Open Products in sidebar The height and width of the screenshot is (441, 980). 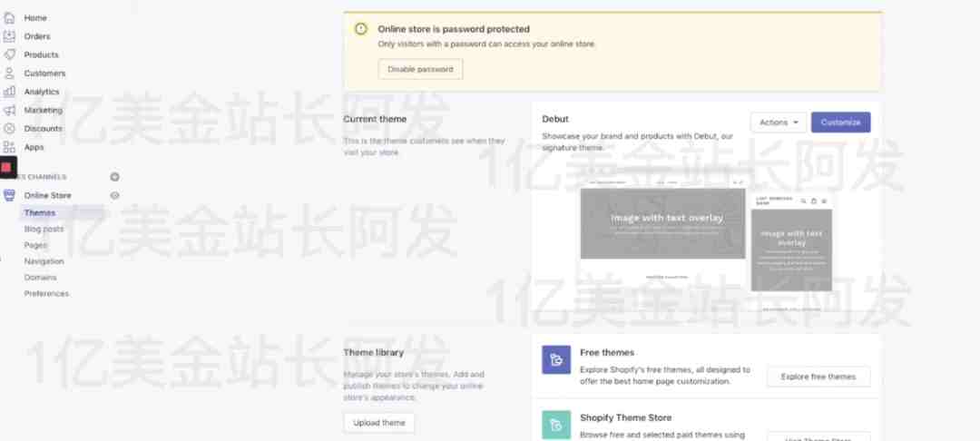pos(41,54)
